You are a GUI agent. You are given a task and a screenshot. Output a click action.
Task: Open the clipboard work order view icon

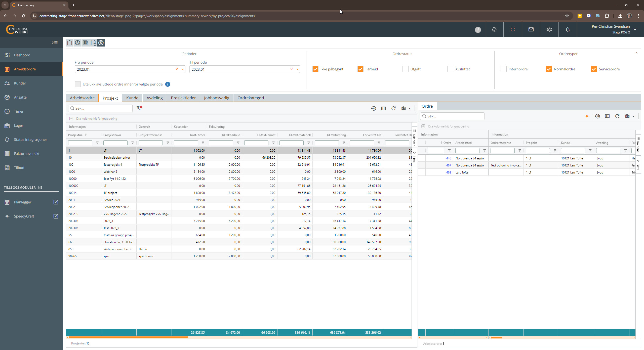[x=70, y=43]
